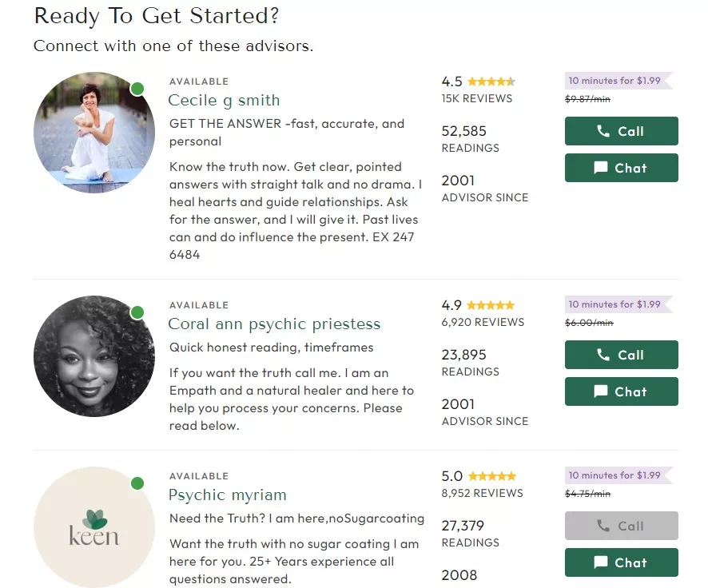
Task: Click the green availability dot on Coral ann's photo
Action: point(137,312)
